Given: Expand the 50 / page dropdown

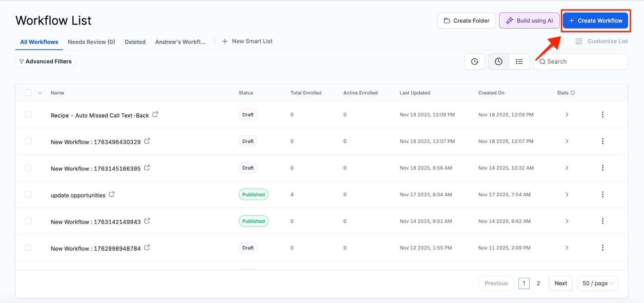Looking at the screenshot, I should [x=598, y=283].
